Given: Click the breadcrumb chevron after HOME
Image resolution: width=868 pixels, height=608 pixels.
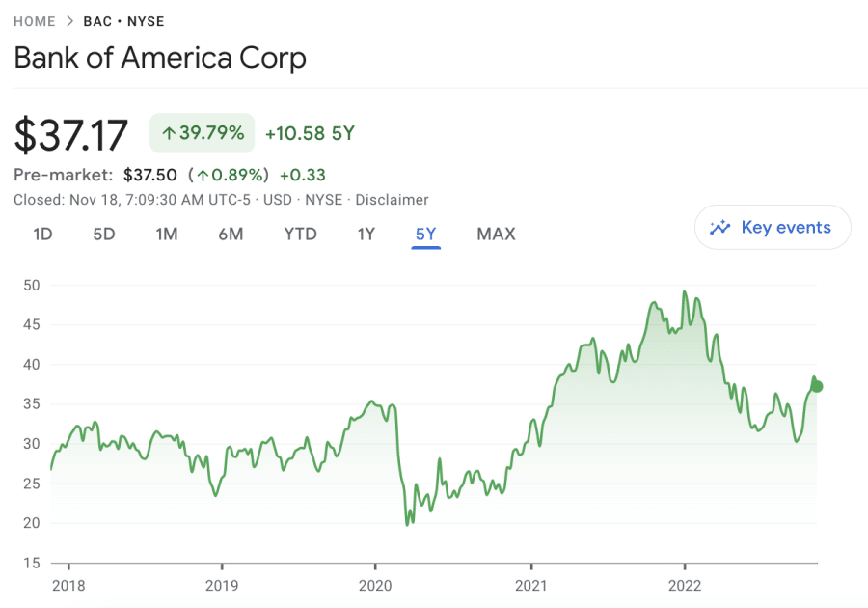Looking at the screenshot, I should coord(70,20).
